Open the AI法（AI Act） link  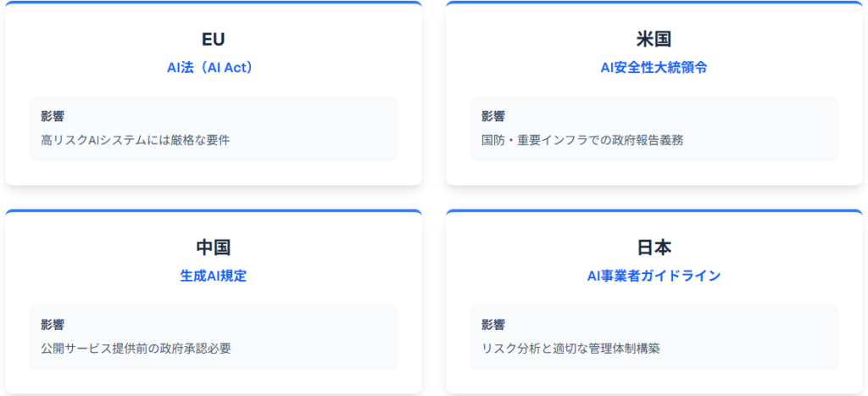[x=214, y=68]
